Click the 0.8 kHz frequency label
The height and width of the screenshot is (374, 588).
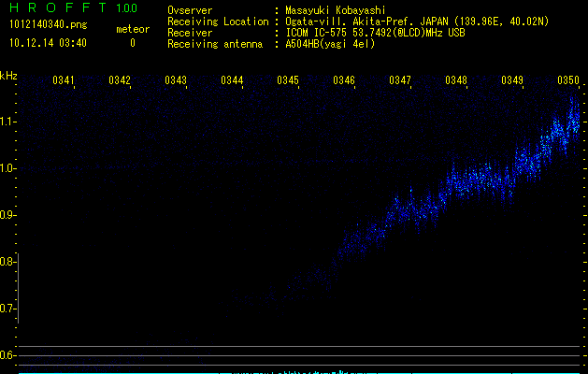click(7, 262)
